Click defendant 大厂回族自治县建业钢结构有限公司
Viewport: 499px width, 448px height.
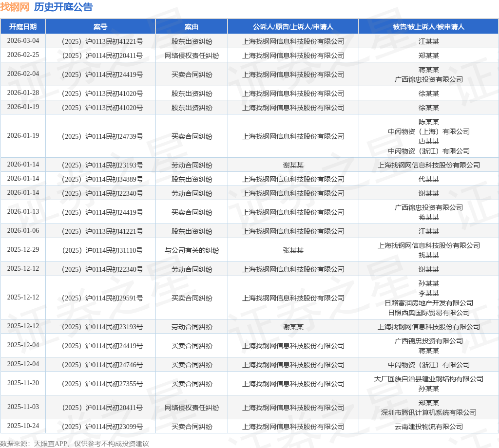click(x=429, y=379)
